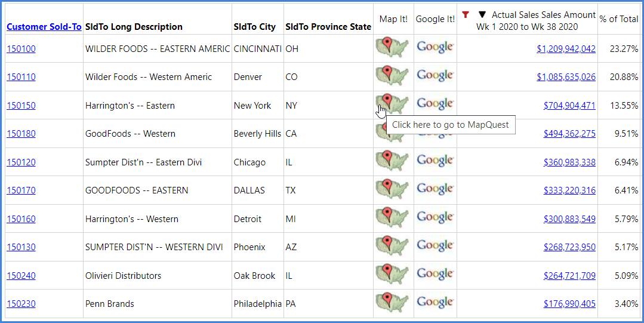The width and height of the screenshot is (644, 323).
Task: Open customer number 150100 link
Action: coord(21,49)
